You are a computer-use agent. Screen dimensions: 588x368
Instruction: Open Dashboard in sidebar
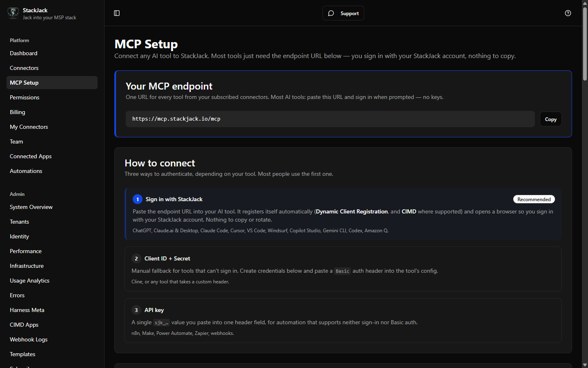coord(52,53)
